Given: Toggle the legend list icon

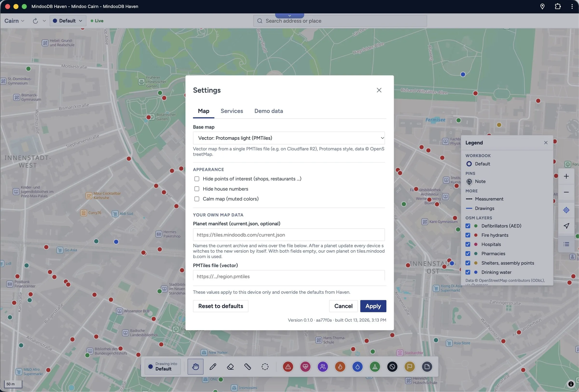Looking at the screenshot, I should [566, 244].
